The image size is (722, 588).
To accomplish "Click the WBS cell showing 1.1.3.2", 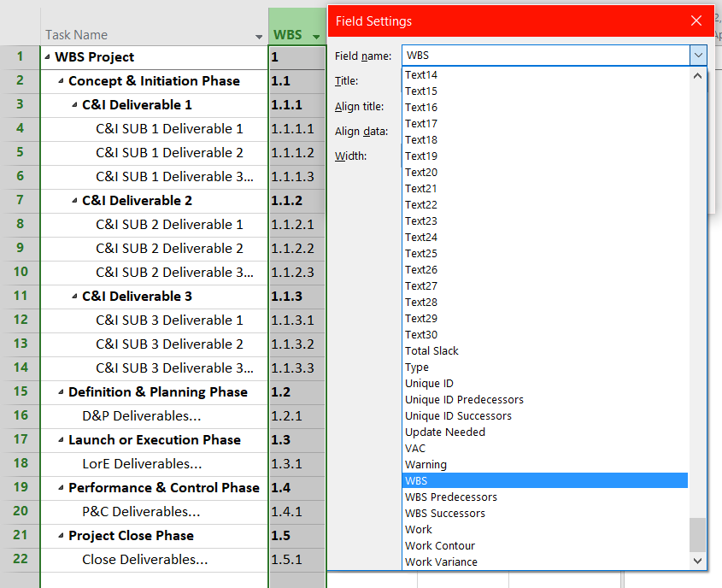I will tap(297, 344).
